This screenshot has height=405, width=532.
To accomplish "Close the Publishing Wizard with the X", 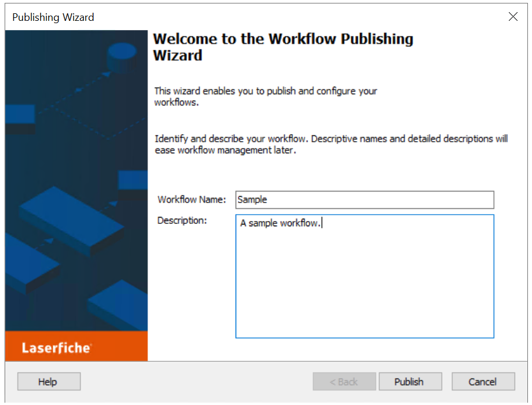I will coord(513,17).
